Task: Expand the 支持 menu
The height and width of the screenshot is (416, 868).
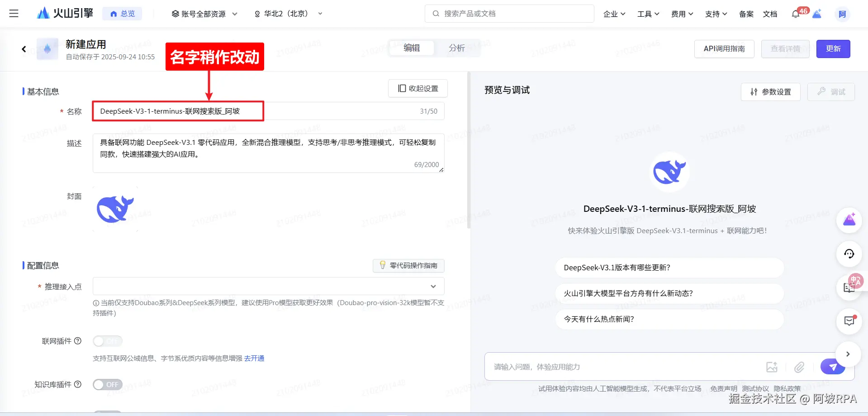Action: point(716,14)
